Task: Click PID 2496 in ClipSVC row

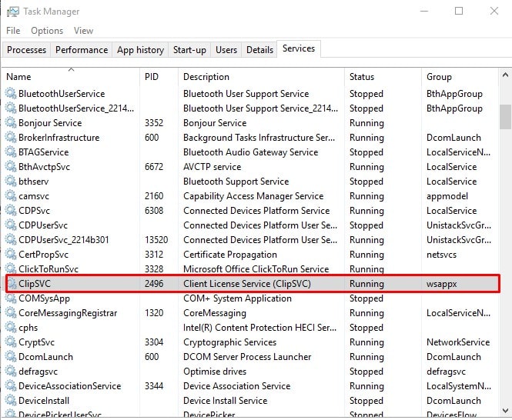Action: point(154,284)
